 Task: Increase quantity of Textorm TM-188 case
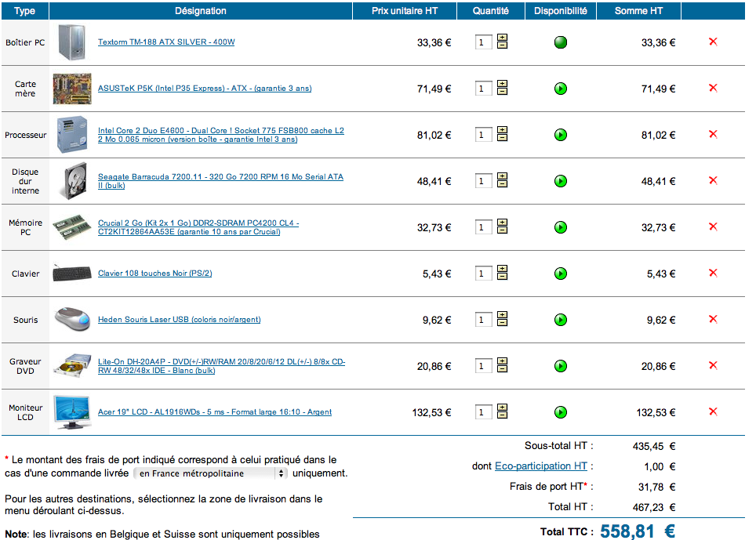tap(503, 38)
